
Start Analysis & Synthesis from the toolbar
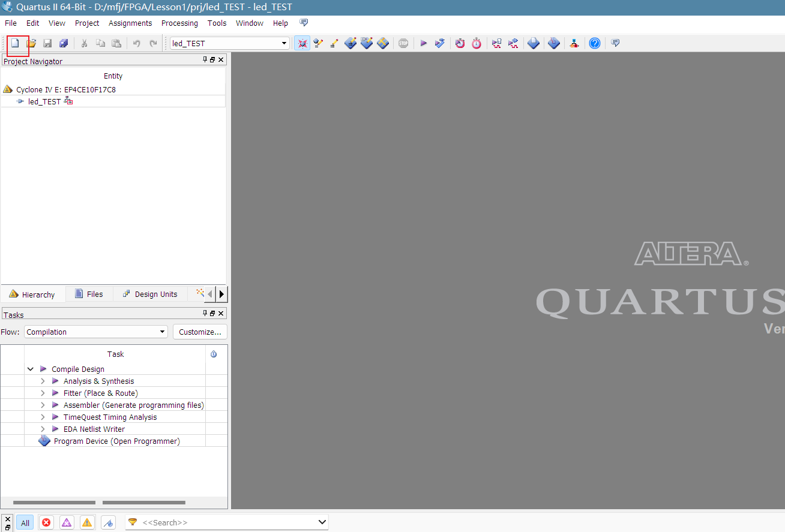tap(440, 43)
